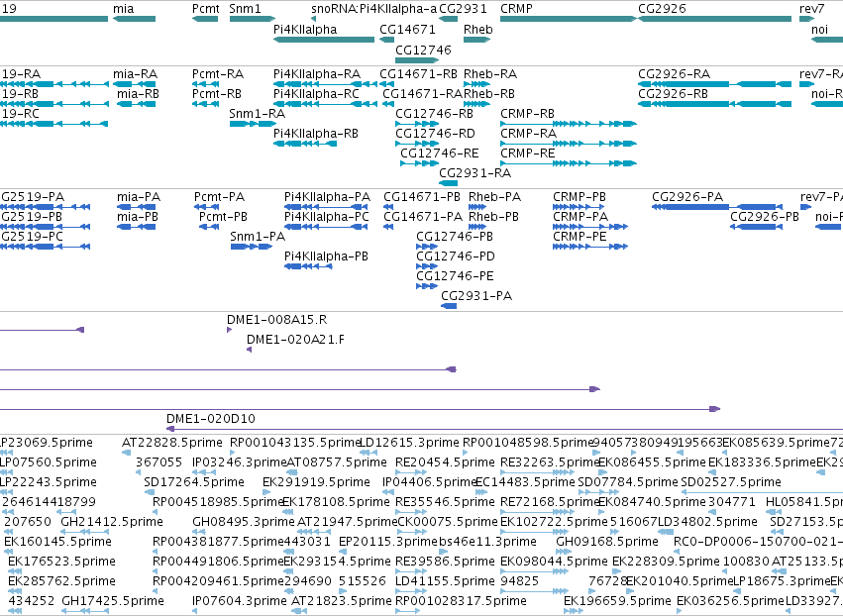Click protein Rheb-PB
This screenshot has height=616, width=843.
(477, 227)
